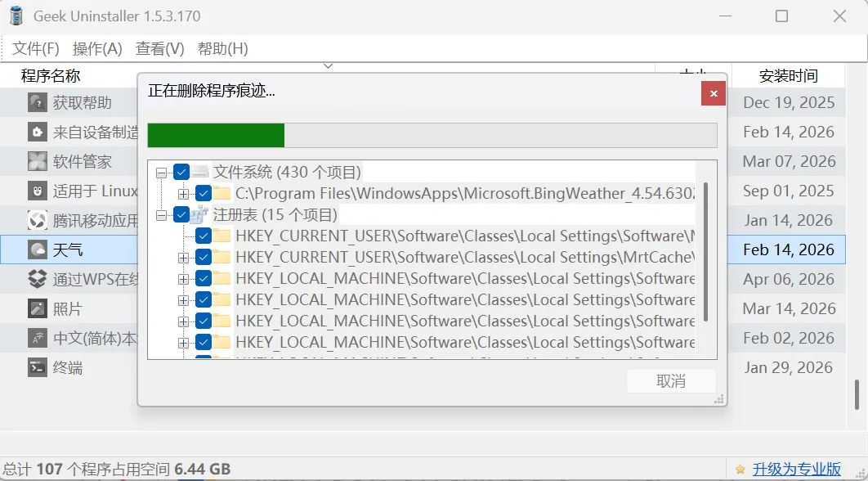Viewport: 868px width, 481px height.
Task: Uncheck the BingWeather folder path checkbox
Action: (x=204, y=193)
